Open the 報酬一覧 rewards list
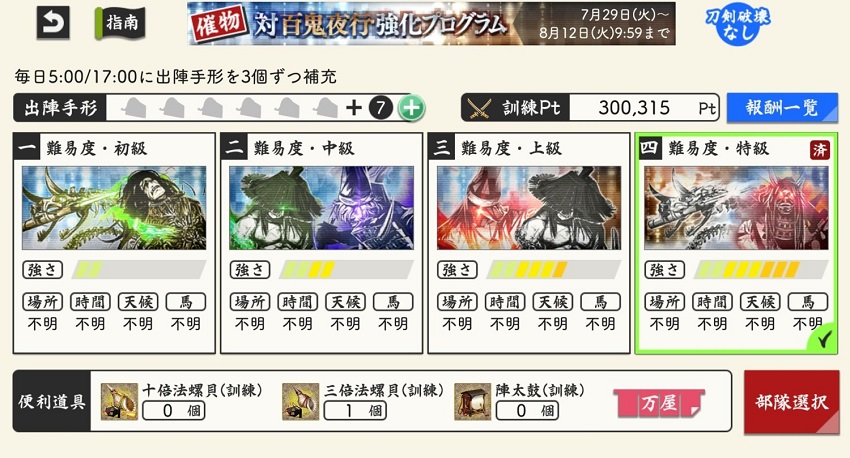The height and width of the screenshot is (458, 850). coord(782,107)
